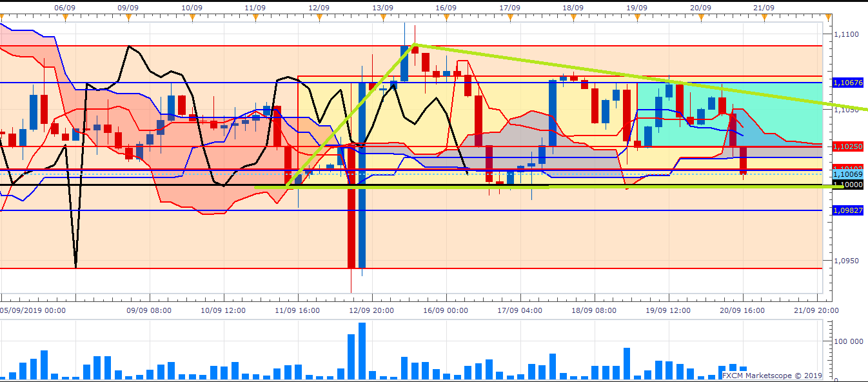Viewport: 868px width, 382px height.
Task: Click the 17/09 04:00 time axis label
Action: pos(520,310)
